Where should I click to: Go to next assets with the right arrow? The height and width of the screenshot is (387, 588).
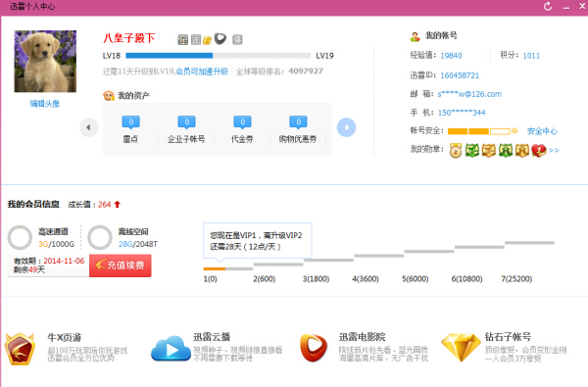[x=346, y=127]
